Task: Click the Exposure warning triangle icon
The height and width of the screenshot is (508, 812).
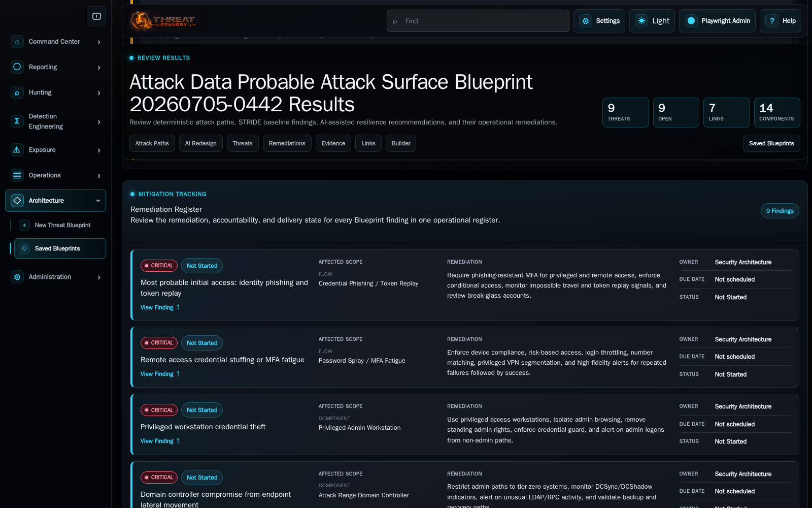Action: [x=17, y=150]
